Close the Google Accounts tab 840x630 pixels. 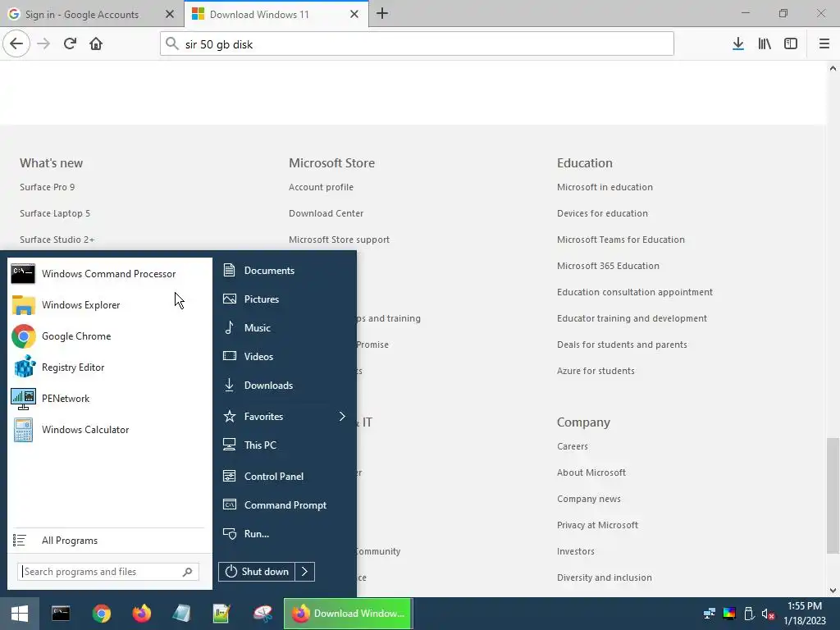coord(170,15)
